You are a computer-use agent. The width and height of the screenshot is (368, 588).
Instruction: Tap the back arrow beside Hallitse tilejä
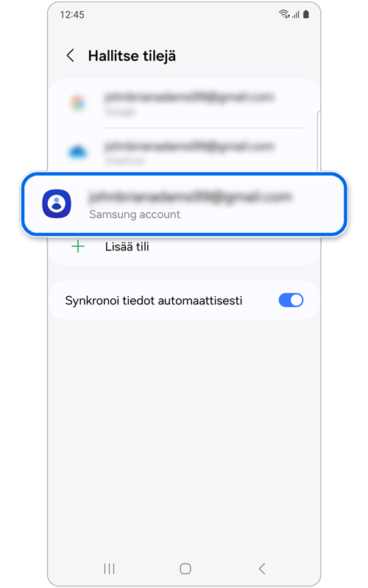[70, 56]
